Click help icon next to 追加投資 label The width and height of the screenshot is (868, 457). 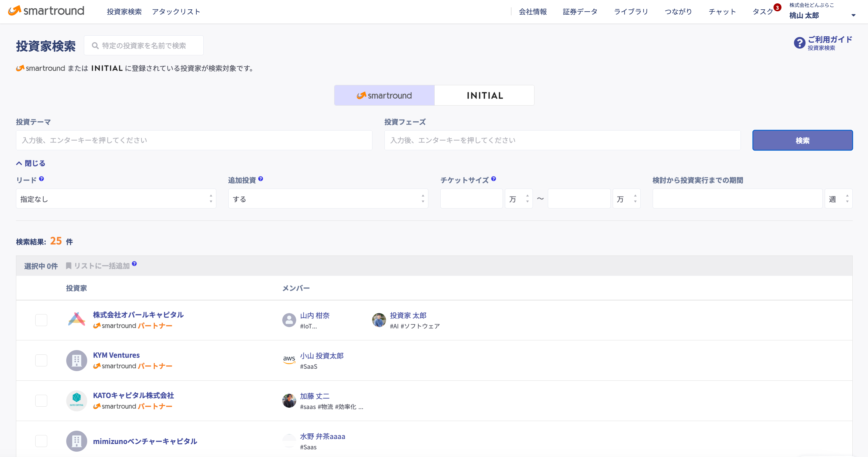(x=261, y=179)
